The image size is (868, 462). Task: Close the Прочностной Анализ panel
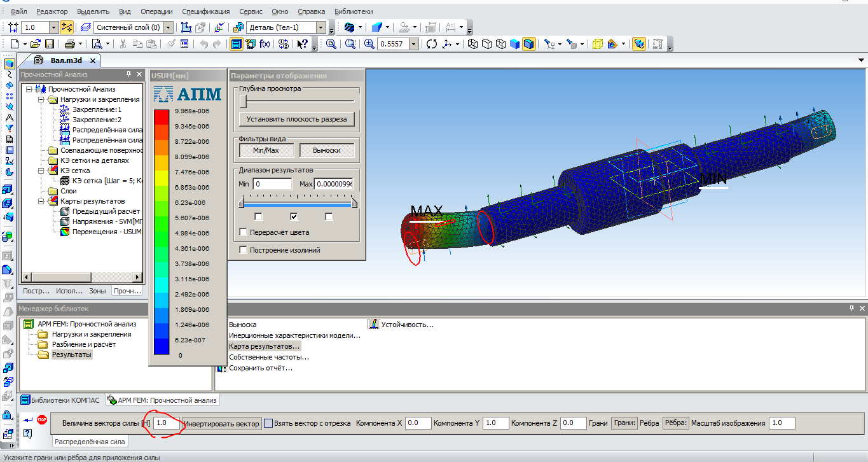pos(138,74)
